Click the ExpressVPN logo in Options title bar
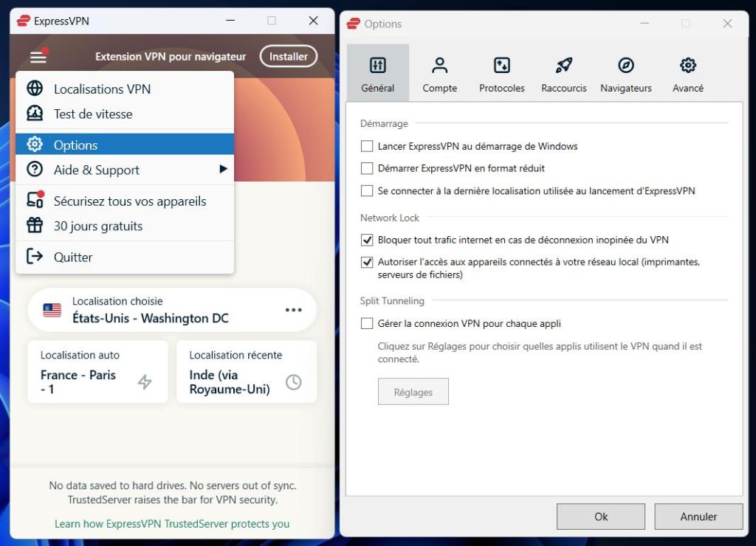The width and height of the screenshot is (756, 546). [x=354, y=24]
